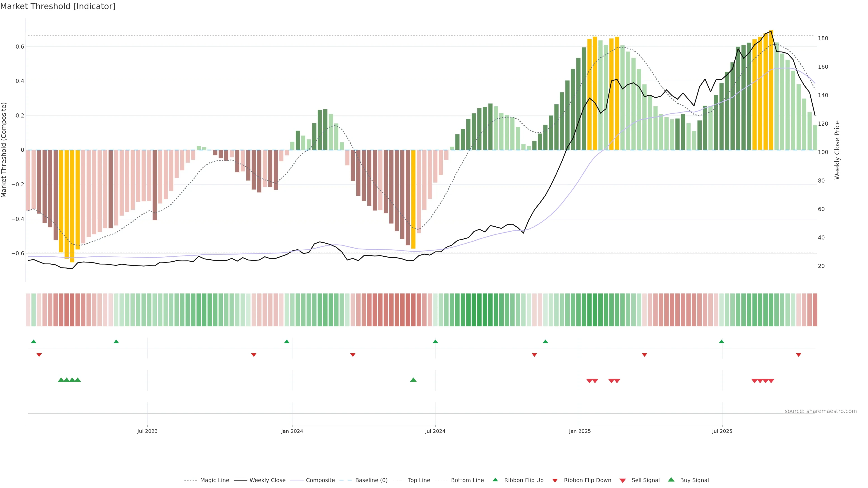Click the Weekly Close Price axis title
This screenshot has width=868, height=488.
(x=837, y=150)
